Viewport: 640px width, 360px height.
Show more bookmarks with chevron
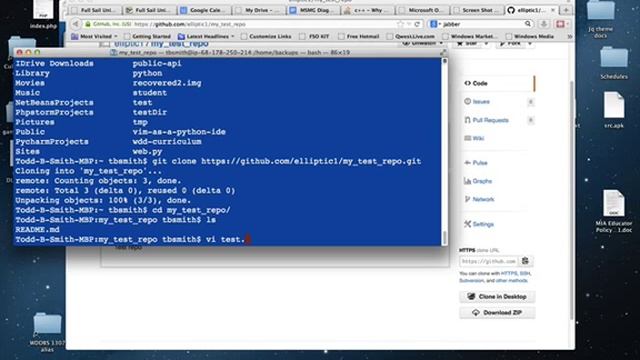pyautogui.click(x=569, y=36)
